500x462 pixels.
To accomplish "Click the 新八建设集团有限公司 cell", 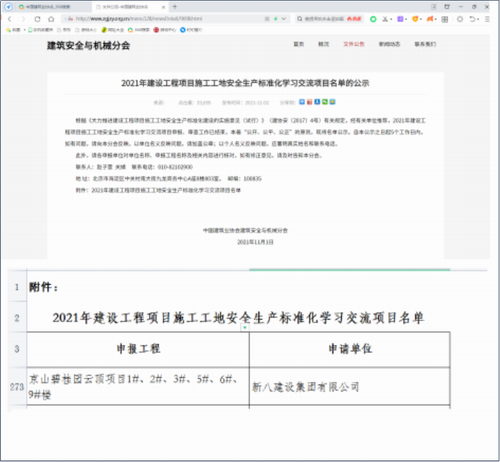I will (x=350, y=387).
